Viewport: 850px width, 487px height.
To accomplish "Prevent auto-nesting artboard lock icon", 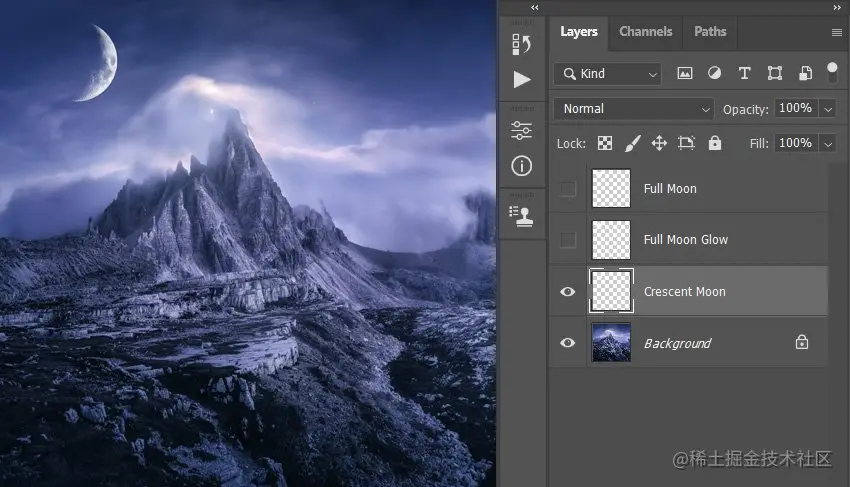I will coord(686,143).
